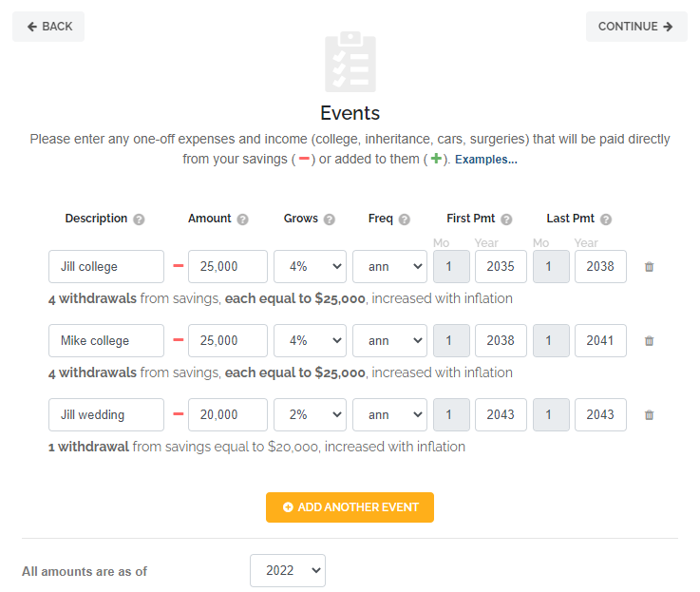The image size is (700, 592).
Task: Click trash icon for Mike college
Action: coord(649,340)
